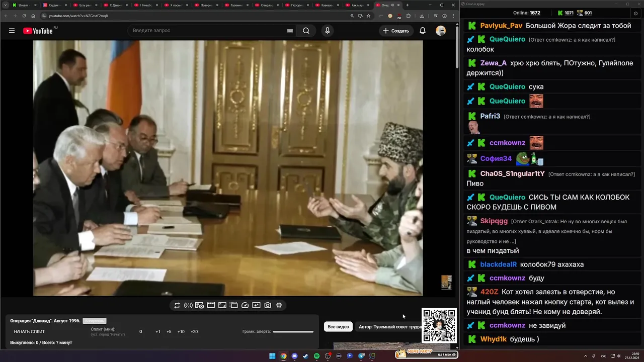Click username Pavlyuk_Pav in chat

501,26
